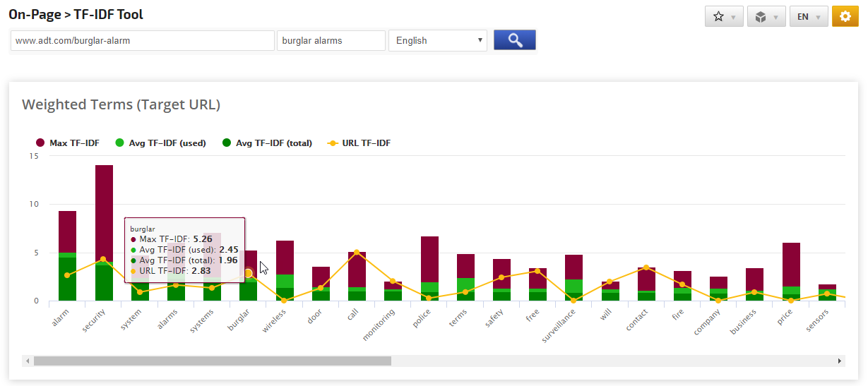Click the orange settings gear icon
The image size is (868, 386).
click(845, 16)
